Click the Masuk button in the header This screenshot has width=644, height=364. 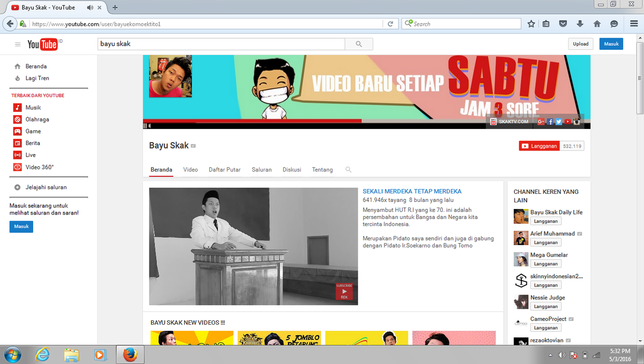pos(611,44)
